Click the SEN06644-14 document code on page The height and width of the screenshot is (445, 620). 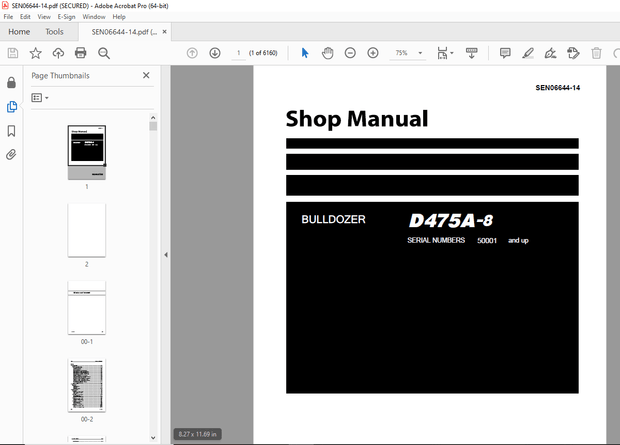point(558,88)
